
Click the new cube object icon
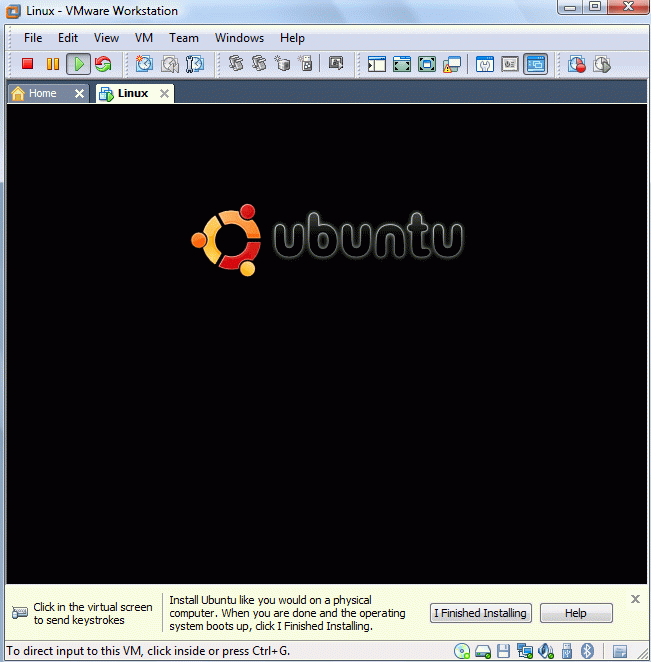282,63
